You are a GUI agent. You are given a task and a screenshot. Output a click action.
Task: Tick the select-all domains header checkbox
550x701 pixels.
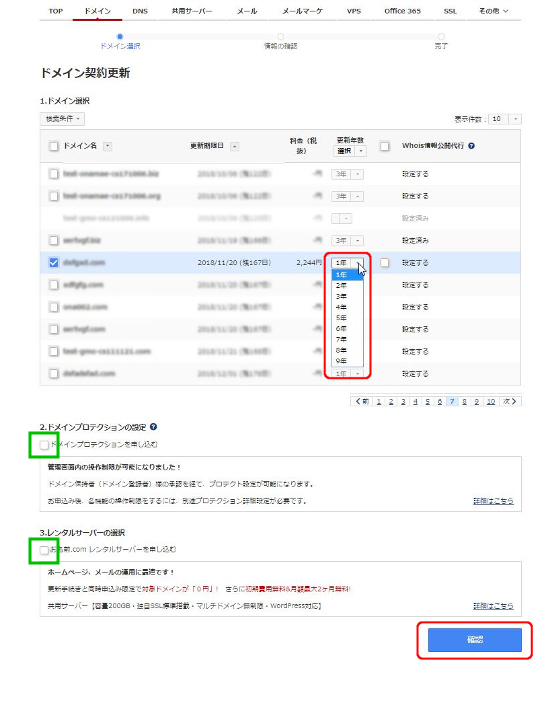54,146
